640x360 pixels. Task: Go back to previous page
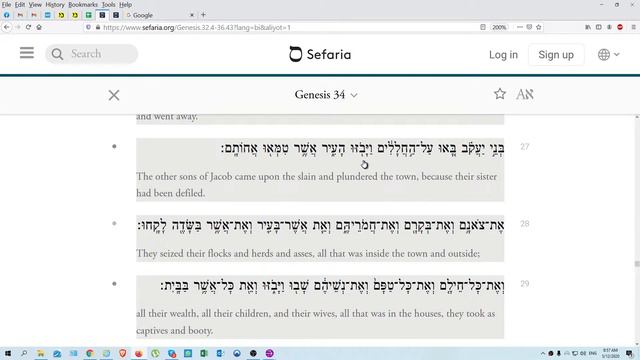tap(7, 27)
